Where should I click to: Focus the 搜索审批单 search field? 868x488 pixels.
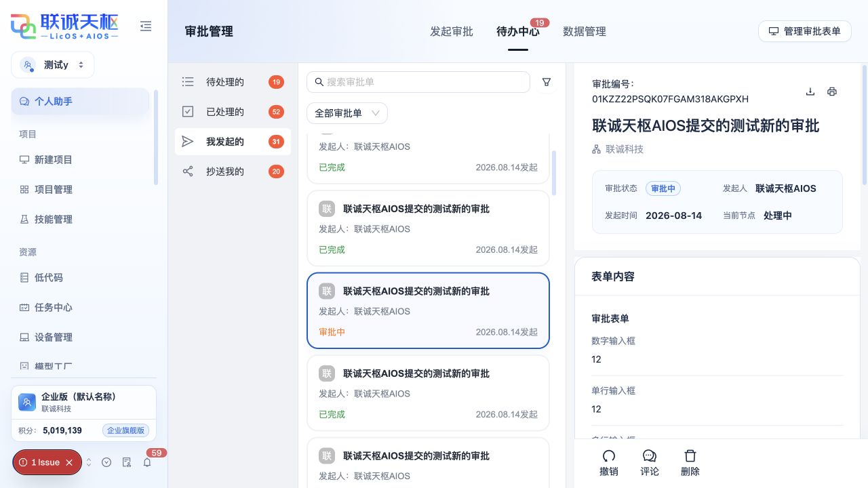(418, 82)
